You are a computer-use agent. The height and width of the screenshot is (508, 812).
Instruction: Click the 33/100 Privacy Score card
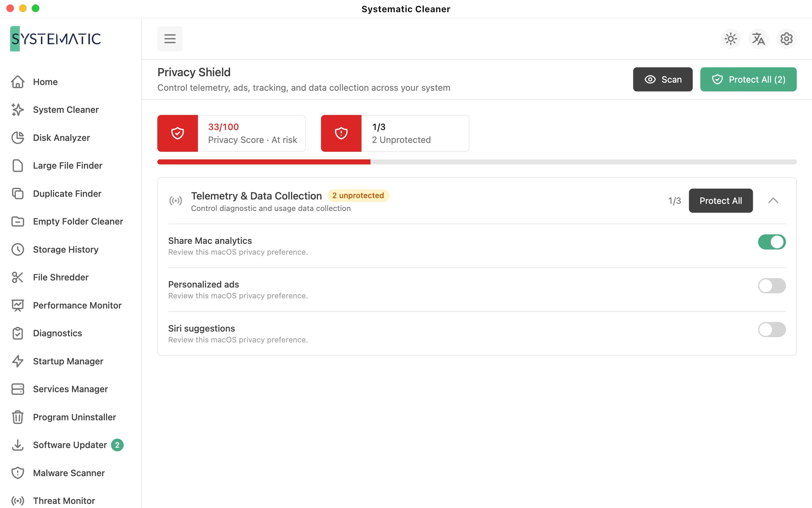pyautogui.click(x=231, y=133)
